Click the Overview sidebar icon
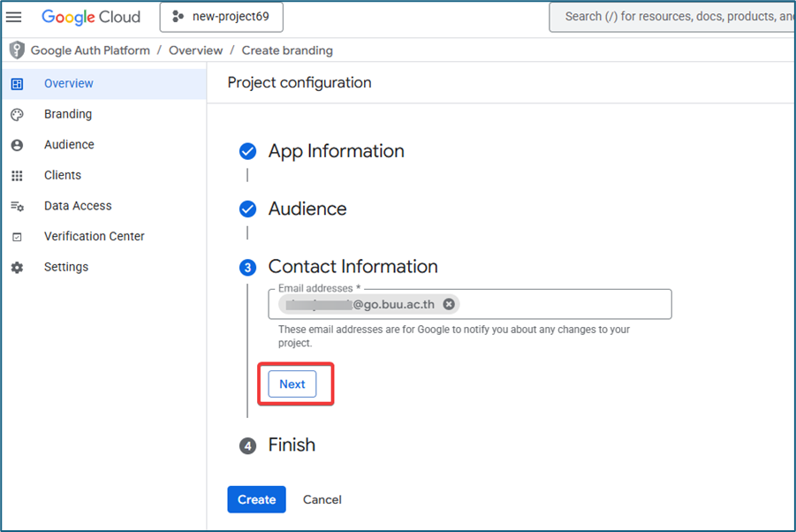Image resolution: width=796 pixels, height=532 pixels. click(17, 84)
